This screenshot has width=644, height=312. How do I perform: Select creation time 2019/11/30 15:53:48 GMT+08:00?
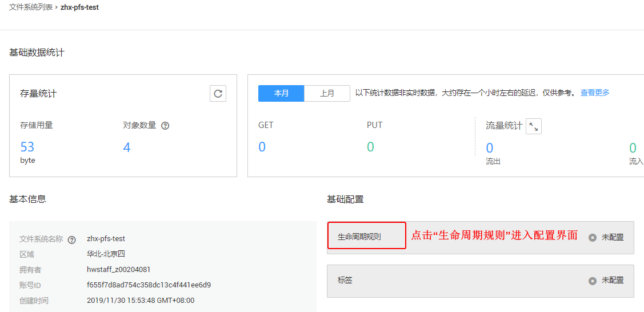click(x=141, y=301)
